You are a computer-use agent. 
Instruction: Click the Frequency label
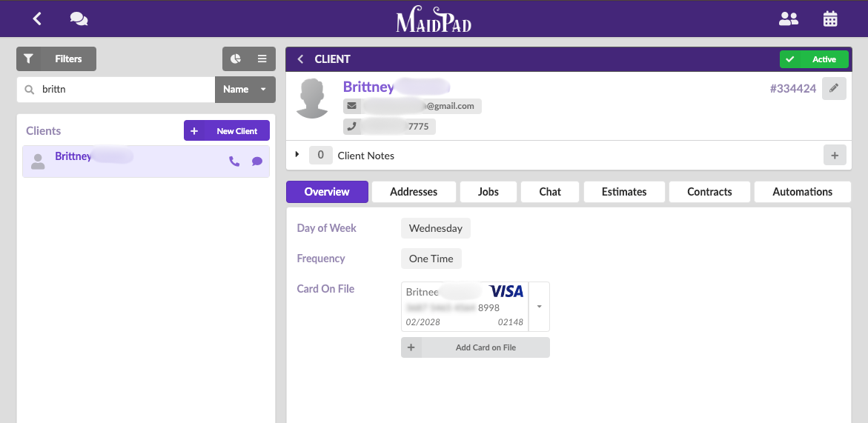point(321,259)
